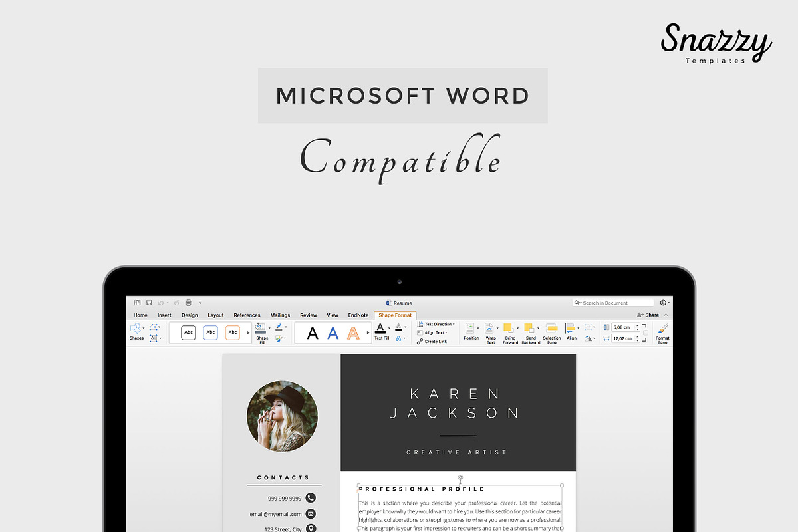Click the Text Effects icon

point(398,338)
